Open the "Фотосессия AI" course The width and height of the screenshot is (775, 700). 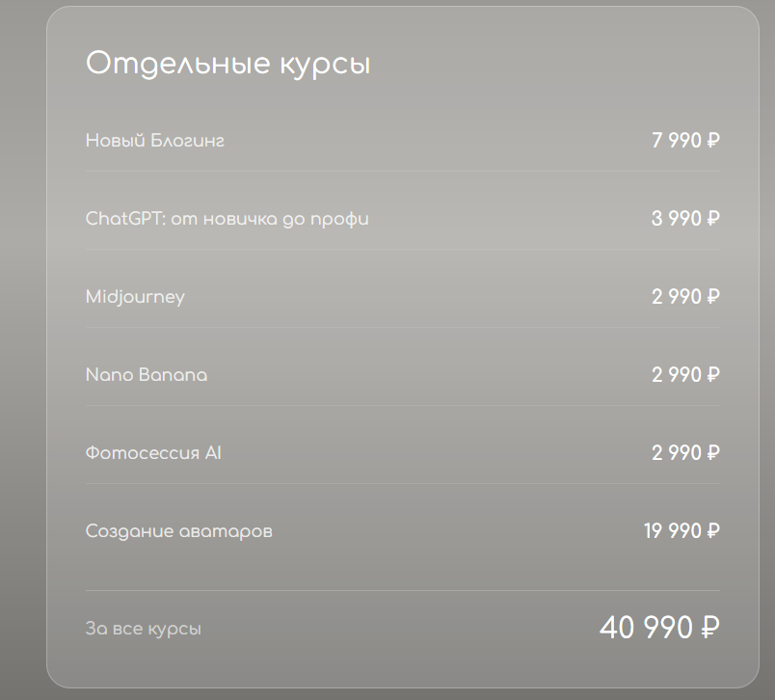(x=153, y=453)
